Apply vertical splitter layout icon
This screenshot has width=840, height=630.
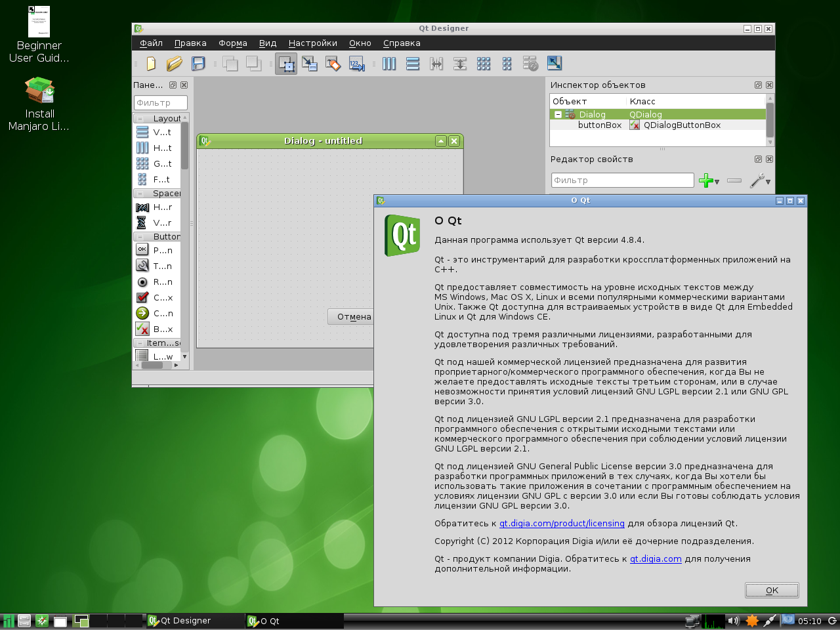coord(460,64)
